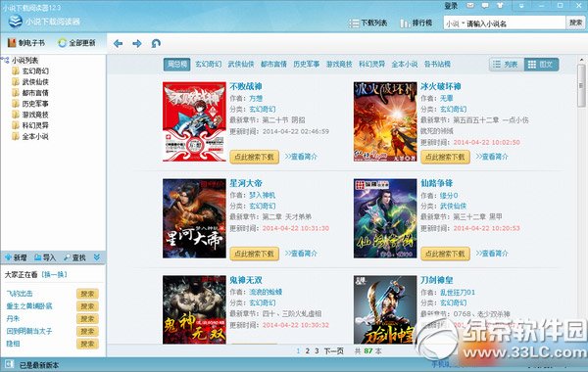Go back with the left arrow
Viewport: 588px width, 372px height.
point(119,43)
